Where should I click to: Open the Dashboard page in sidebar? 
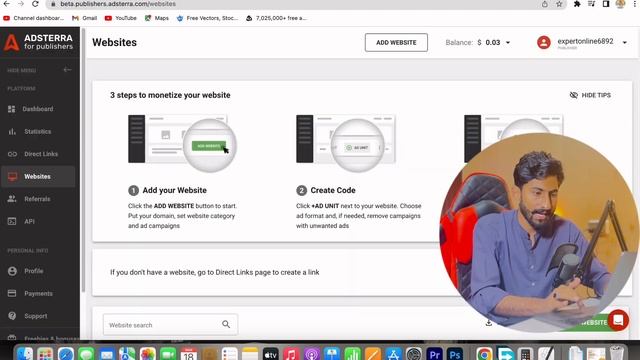(38, 109)
